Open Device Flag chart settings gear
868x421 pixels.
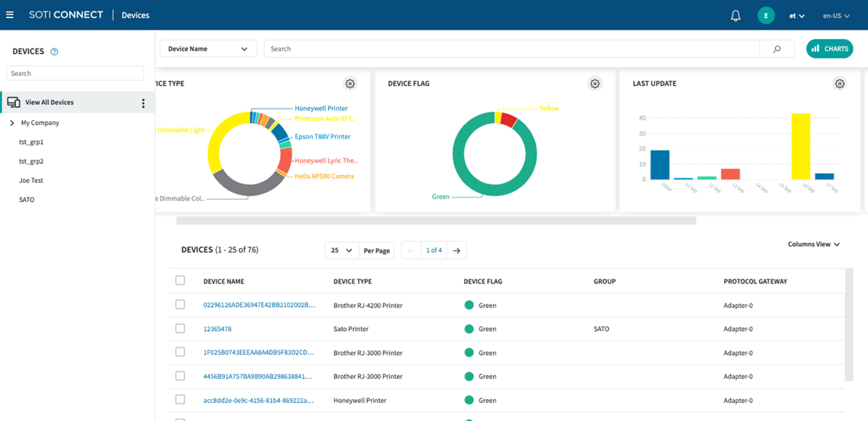point(595,83)
